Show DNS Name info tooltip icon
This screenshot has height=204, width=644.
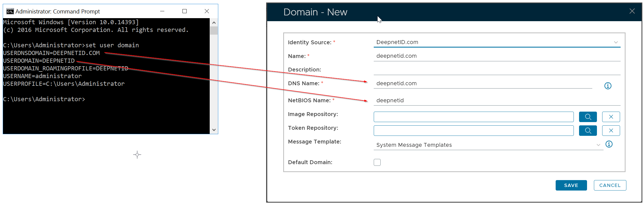[x=608, y=86]
